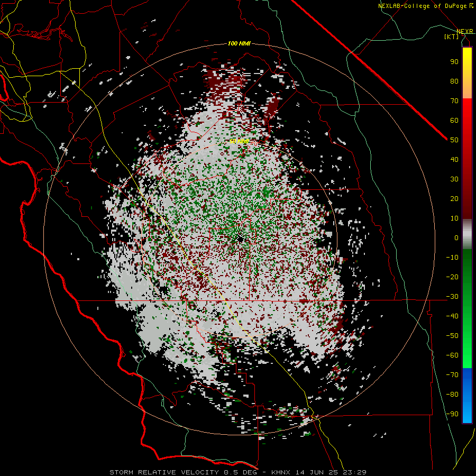Click the '14 JUN 25' date in the caption
The height and width of the screenshot is (476, 476).
click(x=317, y=472)
